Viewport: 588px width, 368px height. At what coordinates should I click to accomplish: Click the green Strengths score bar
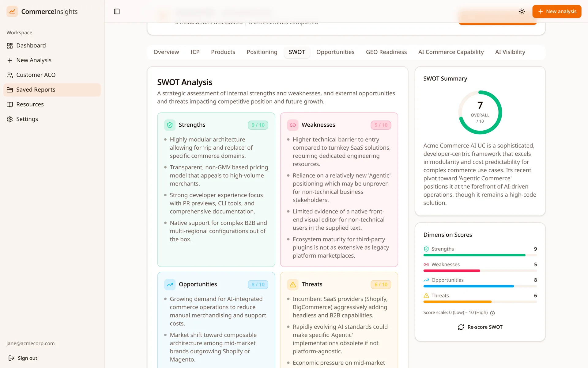pyautogui.click(x=480, y=255)
